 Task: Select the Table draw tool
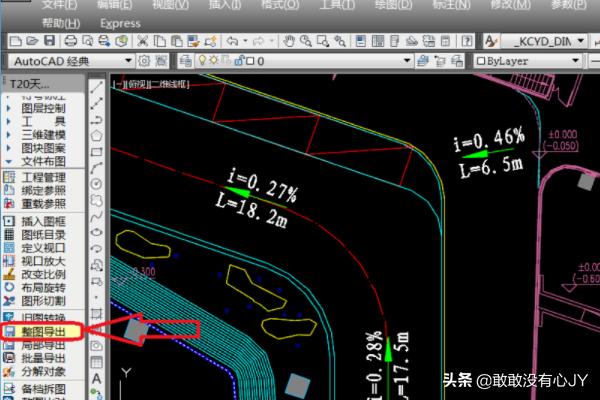pos(96,362)
